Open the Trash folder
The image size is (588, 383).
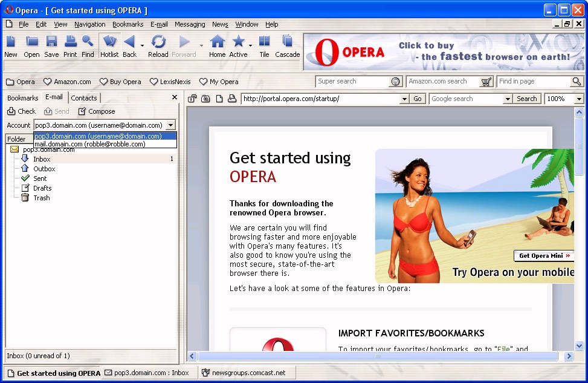[42, 198]
